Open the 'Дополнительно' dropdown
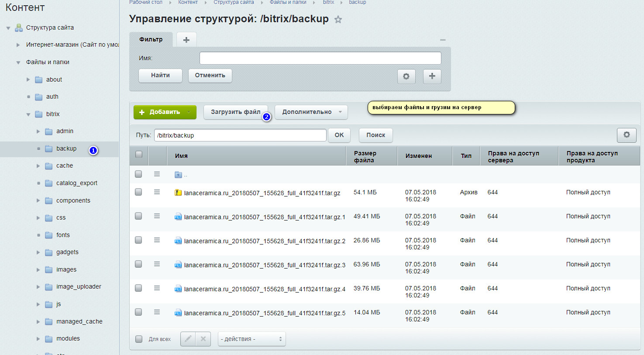The height and width of the screenshot is (355, 644). [x=311, y=112]
